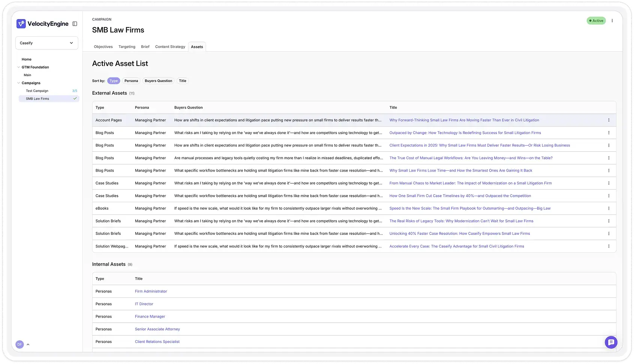Screen dimensions: 634x364
Task: Toggle sorting by Title
Action: coord(182,81)
